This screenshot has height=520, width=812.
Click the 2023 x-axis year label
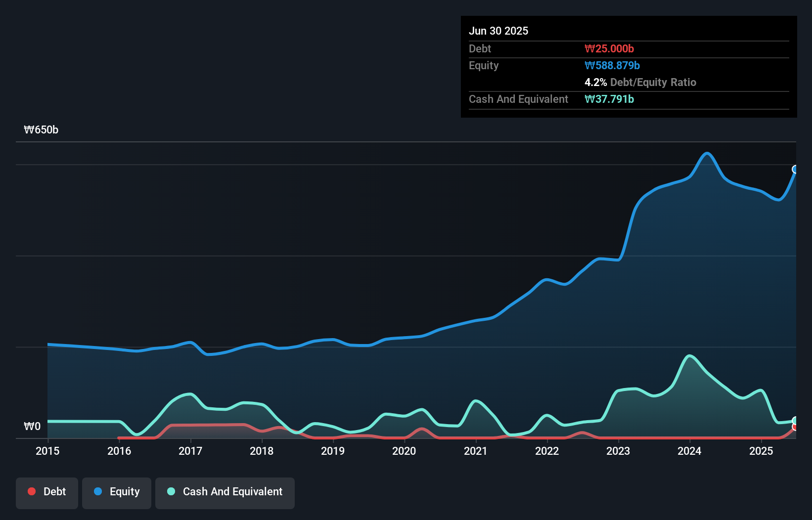click(x=618, y=451)
